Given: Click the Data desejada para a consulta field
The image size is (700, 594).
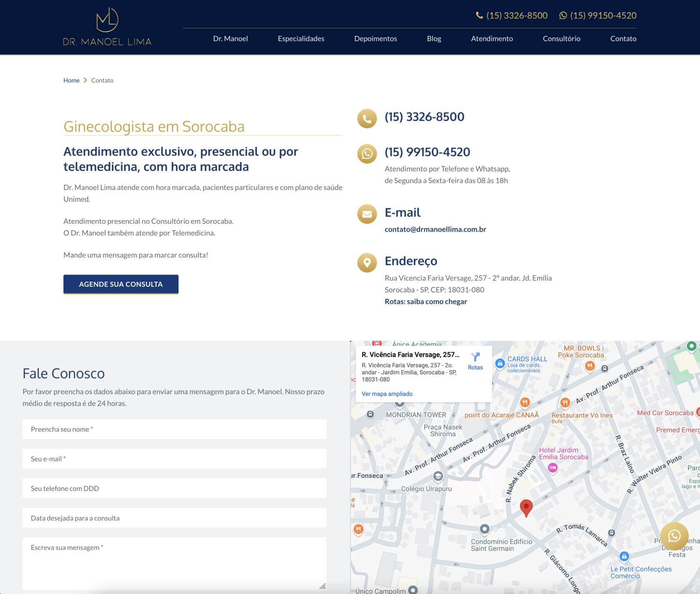Looking at the screenshot, I should tap(174, 518).
